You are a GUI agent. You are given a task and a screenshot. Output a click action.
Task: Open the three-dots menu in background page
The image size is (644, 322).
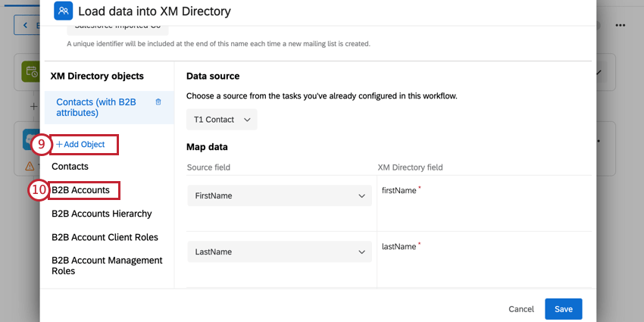pyautogui.click(x=621, y=26)
